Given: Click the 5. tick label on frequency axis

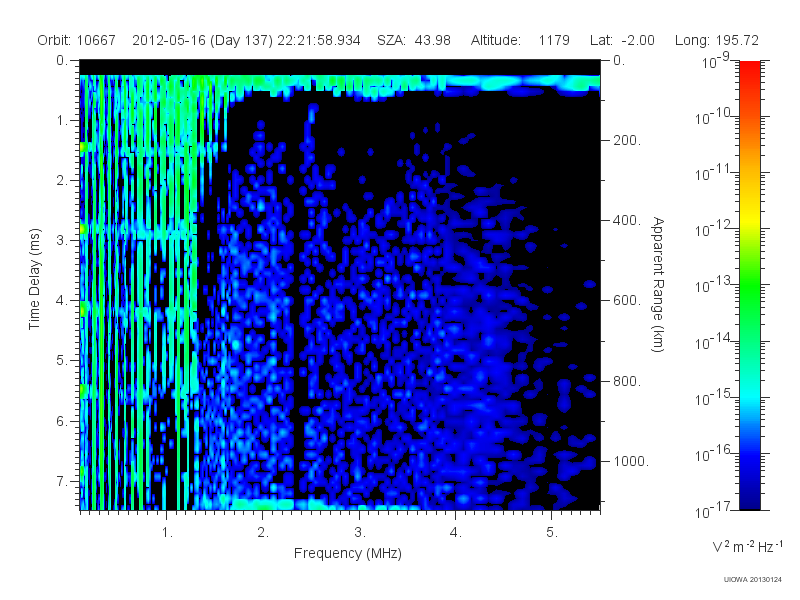Looking at the screenshot, I should 552,533.
